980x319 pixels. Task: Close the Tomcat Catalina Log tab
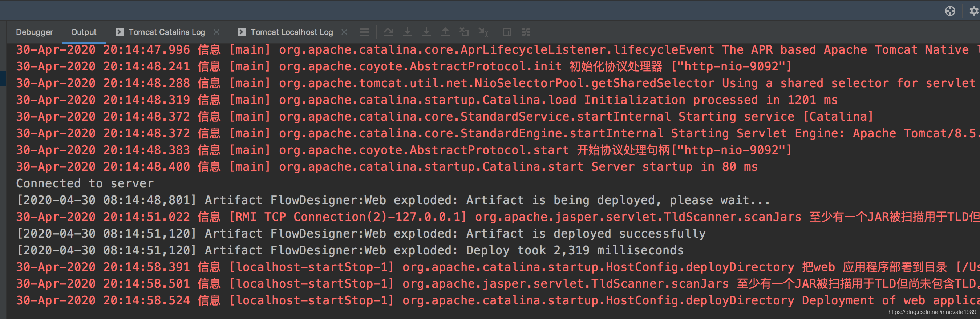[216, 32]
